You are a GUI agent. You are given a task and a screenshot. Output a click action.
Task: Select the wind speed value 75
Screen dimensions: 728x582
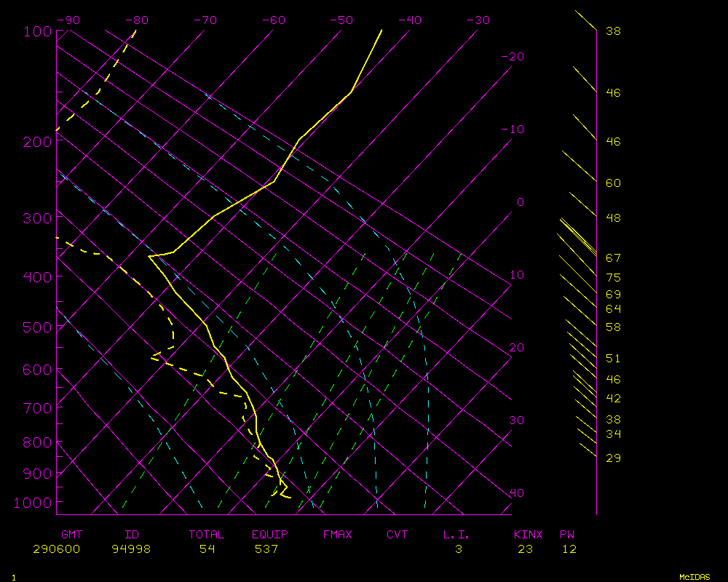(613, 277)
